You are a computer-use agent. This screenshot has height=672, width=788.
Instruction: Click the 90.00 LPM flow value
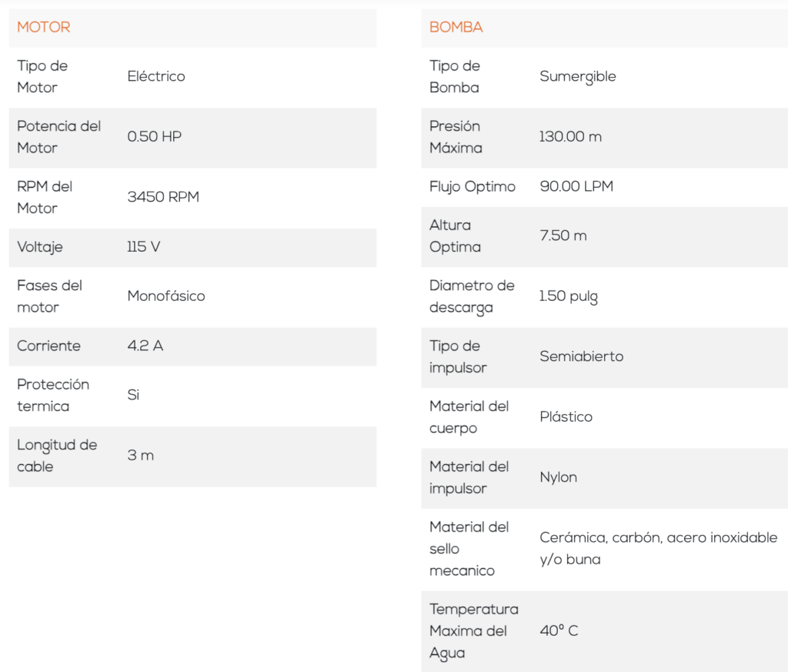[x=576, y=186]
